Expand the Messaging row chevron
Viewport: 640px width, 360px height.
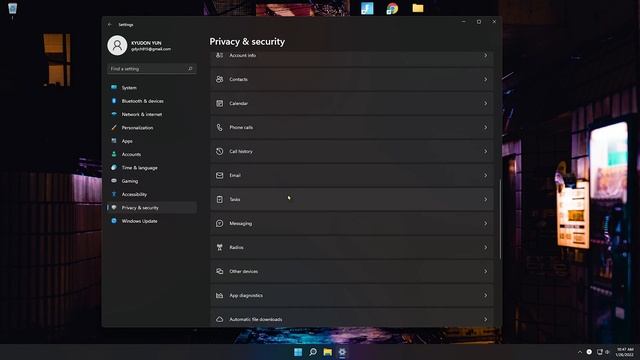[x=485, y=223]
